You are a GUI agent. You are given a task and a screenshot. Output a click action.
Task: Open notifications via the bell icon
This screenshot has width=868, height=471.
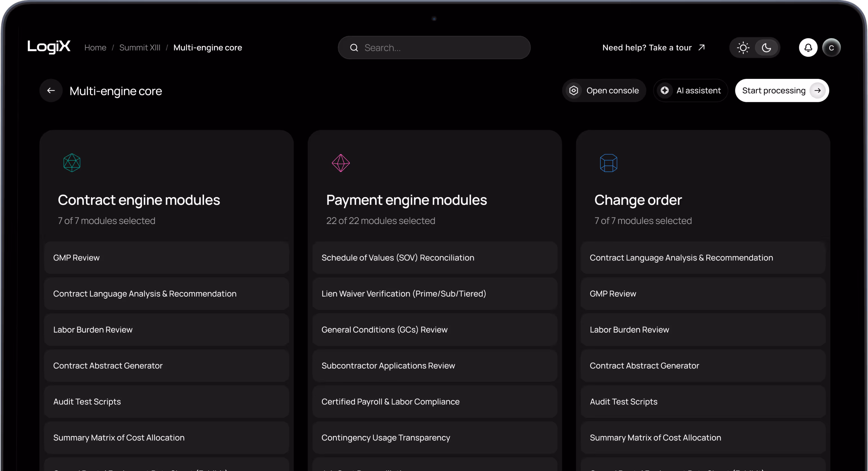[808, 47]
